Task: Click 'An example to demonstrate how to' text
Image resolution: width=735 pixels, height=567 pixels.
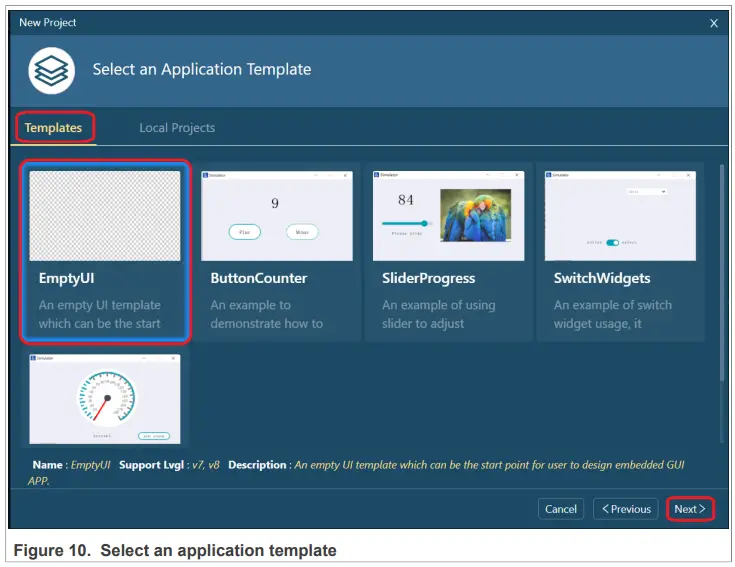Action: (266, 314)
